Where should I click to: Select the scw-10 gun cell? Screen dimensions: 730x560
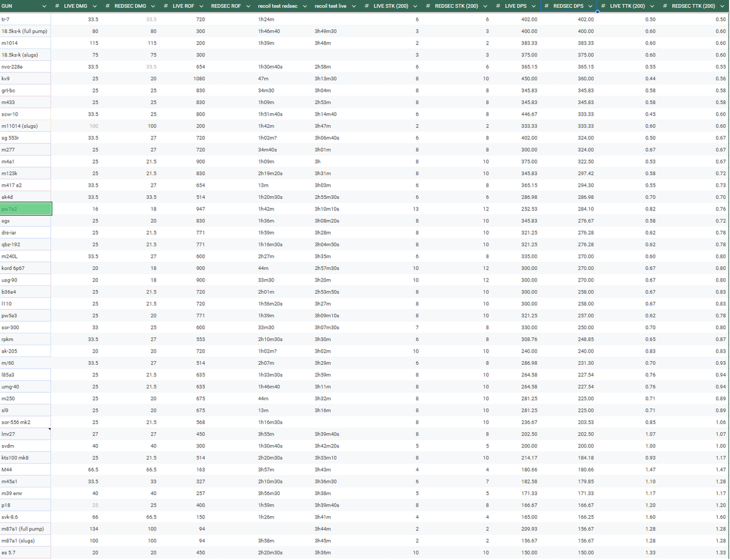26,114
